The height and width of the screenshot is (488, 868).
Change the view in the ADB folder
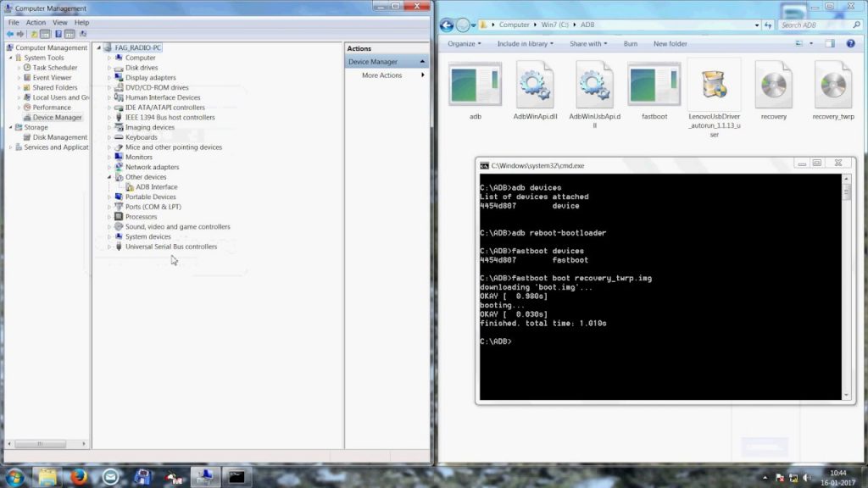coord(798,44)
